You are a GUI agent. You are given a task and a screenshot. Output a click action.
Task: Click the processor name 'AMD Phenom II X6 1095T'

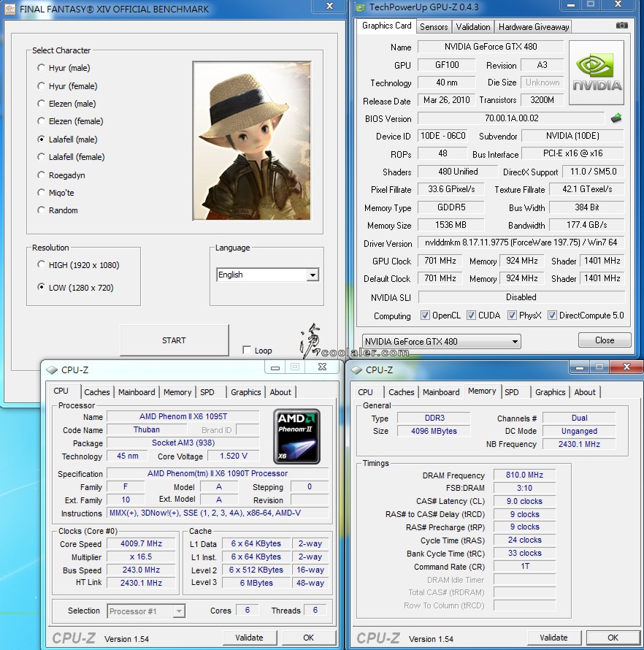(183, 416)
